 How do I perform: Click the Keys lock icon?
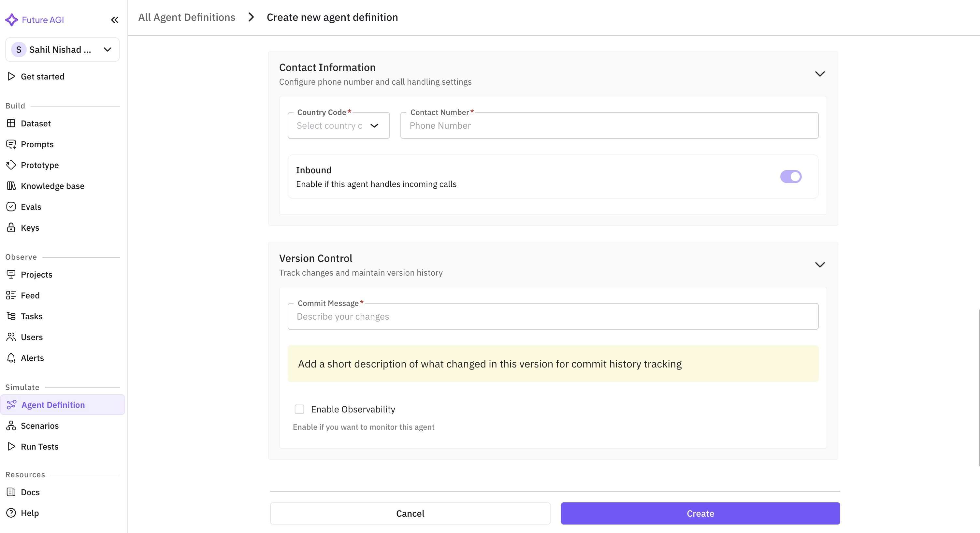(x=11, y=227)
